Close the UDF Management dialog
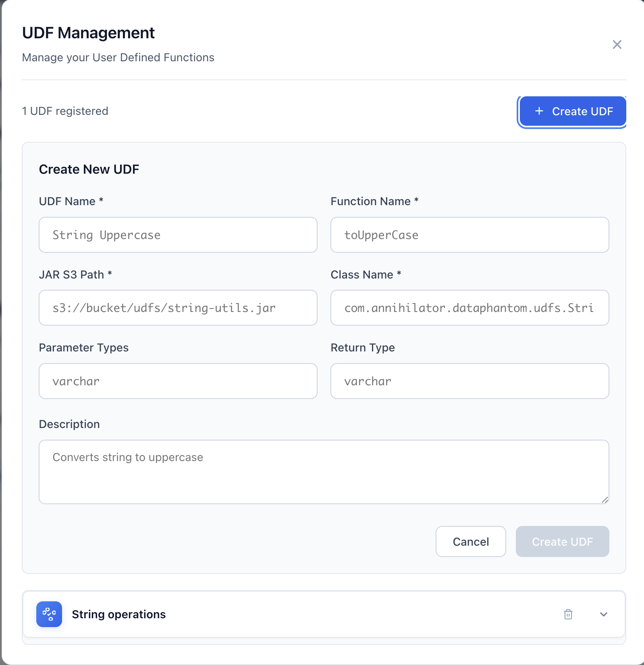The height and width of the screenshot is (665, 644). (x=617, y=44)
